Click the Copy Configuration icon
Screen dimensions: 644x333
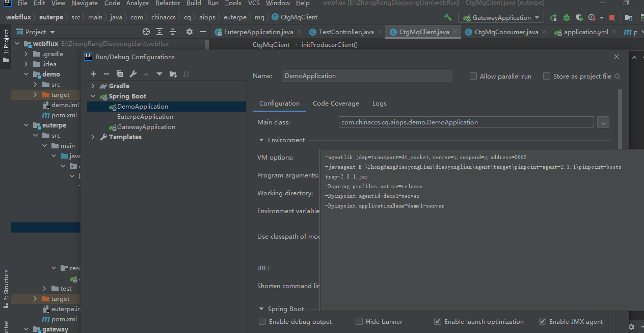[120, 74]
